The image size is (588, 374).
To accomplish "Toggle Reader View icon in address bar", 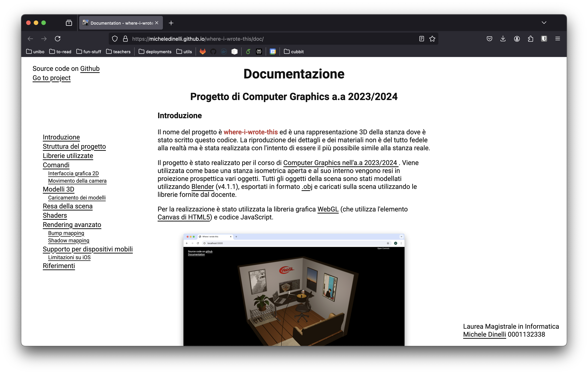I will click(421, 39).
